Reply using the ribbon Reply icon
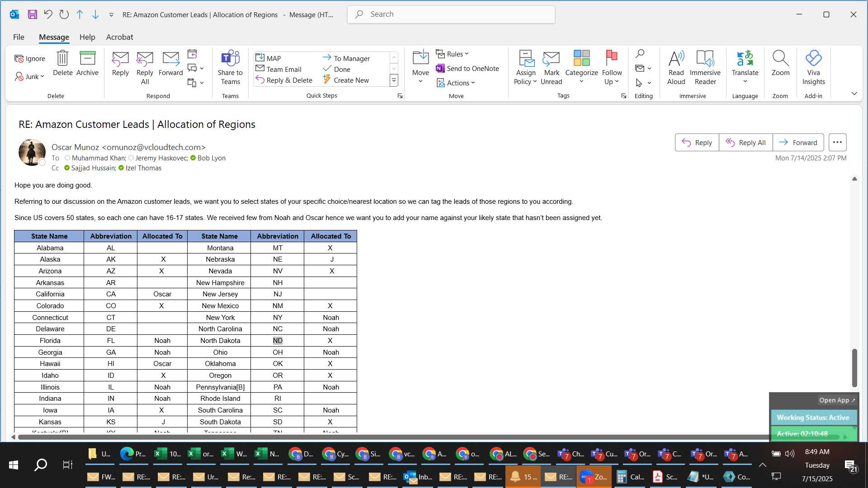The height and width of the screenshot is (488, 868). [120, 63]
